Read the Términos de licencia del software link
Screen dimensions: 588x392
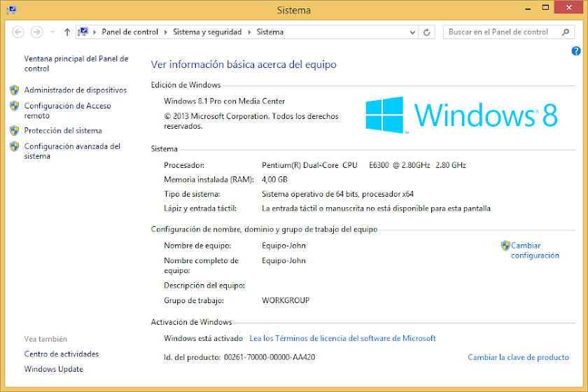(x=342, y=338)
